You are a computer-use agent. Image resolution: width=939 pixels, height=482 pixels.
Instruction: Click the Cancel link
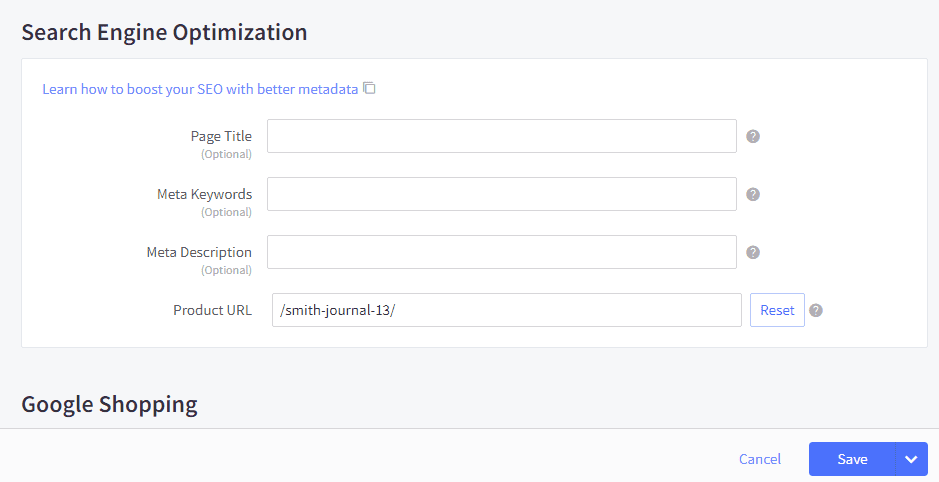tap(760, 459)
